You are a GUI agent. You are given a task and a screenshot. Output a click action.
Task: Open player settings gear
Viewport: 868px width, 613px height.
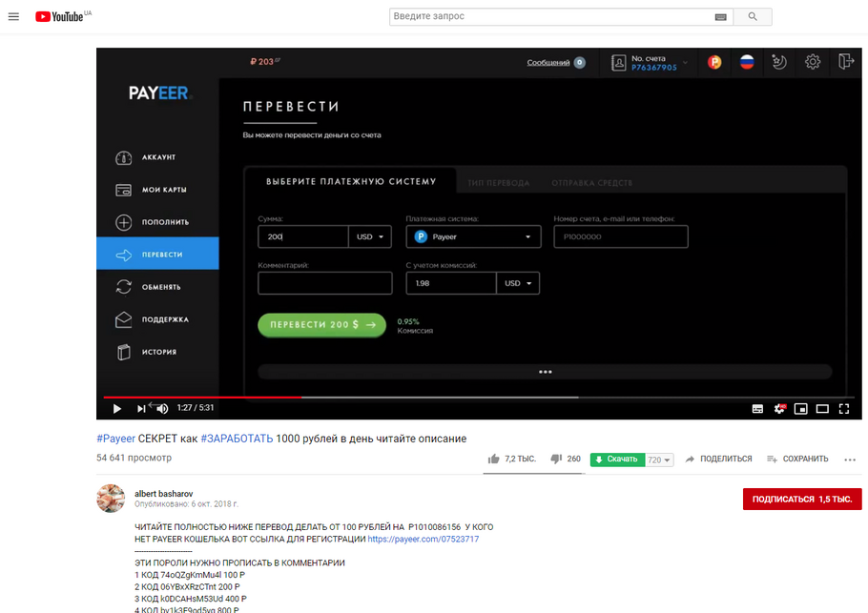(x=779, y=409)
